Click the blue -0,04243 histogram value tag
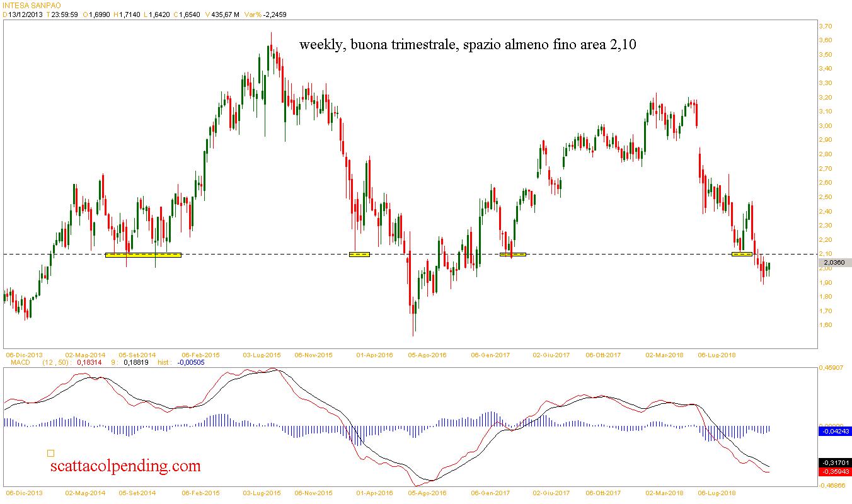This screenshot has height=504, width=852. pyautogui.click(x=834, y=432)
